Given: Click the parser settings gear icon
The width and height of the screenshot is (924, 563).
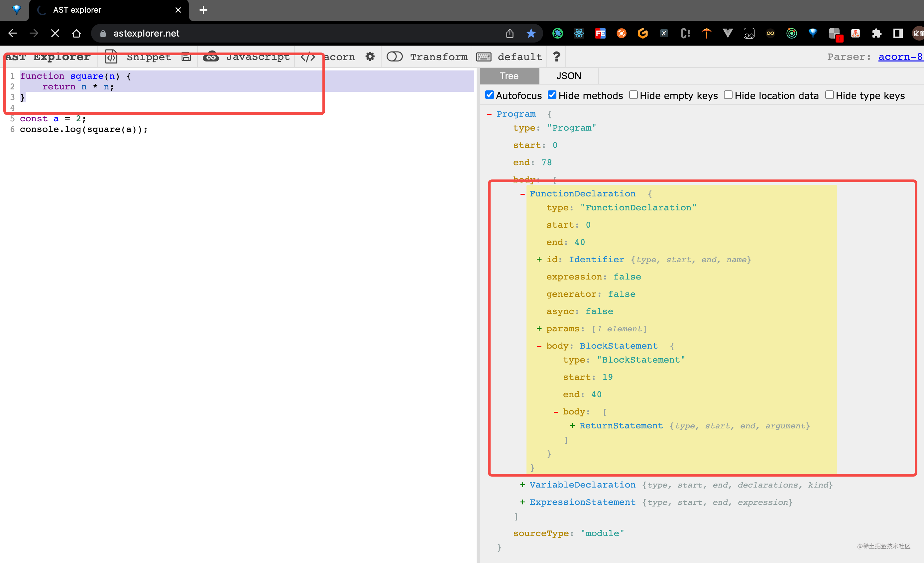Looking at the screenshot, I should [370, 56].
